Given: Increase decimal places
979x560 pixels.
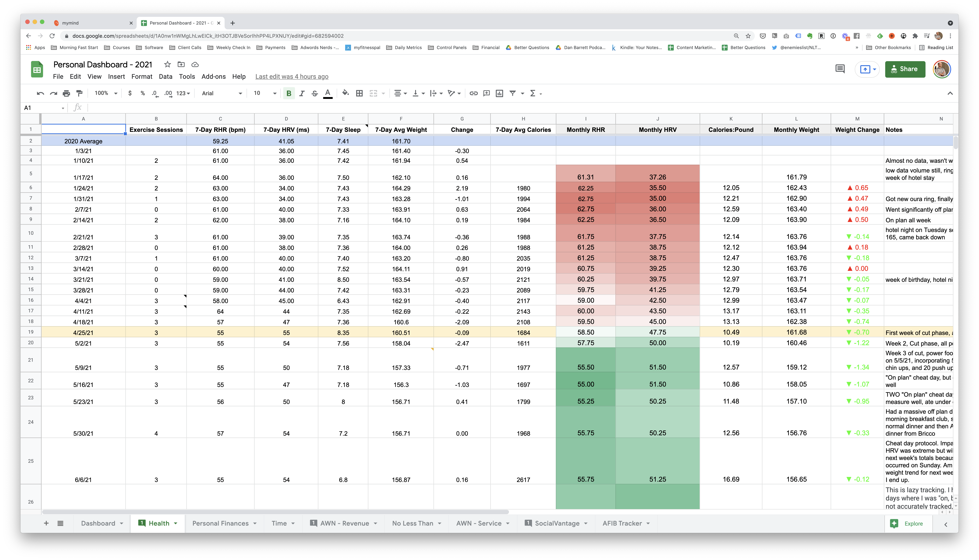Looking at the screenshot, I should (168, 93).
